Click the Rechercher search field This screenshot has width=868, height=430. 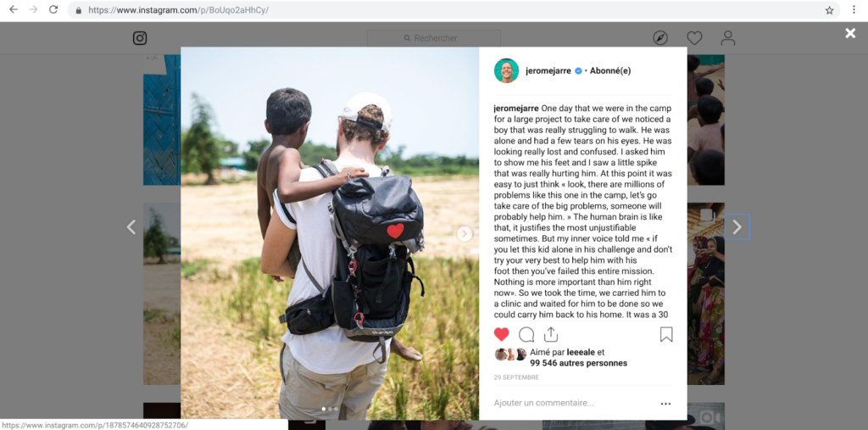pyautogui.click(x=434, y=38)
